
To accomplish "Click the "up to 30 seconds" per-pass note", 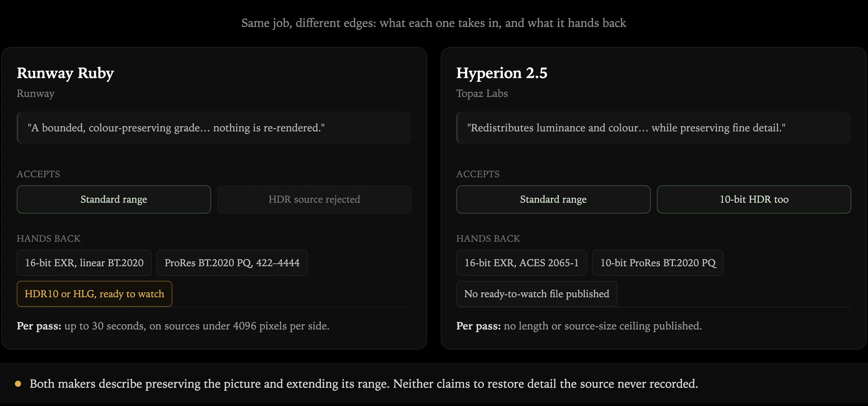I will [x=173, y=326].
